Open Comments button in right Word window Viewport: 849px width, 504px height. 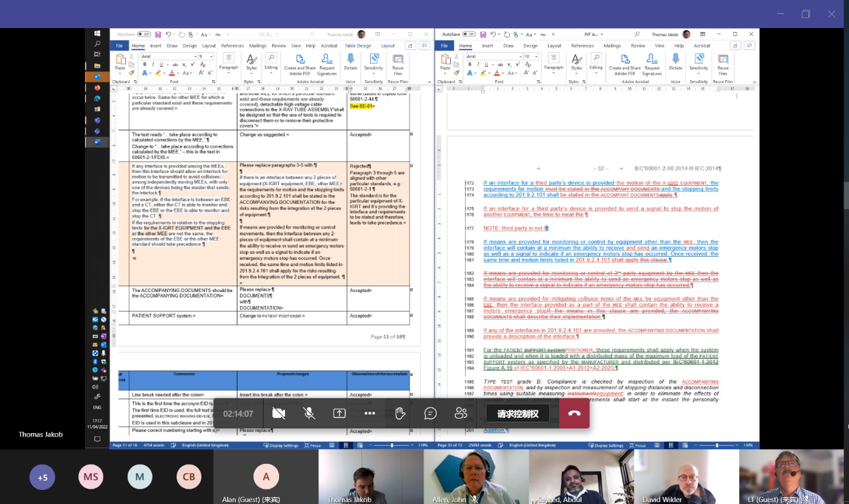tap(750, 45)
